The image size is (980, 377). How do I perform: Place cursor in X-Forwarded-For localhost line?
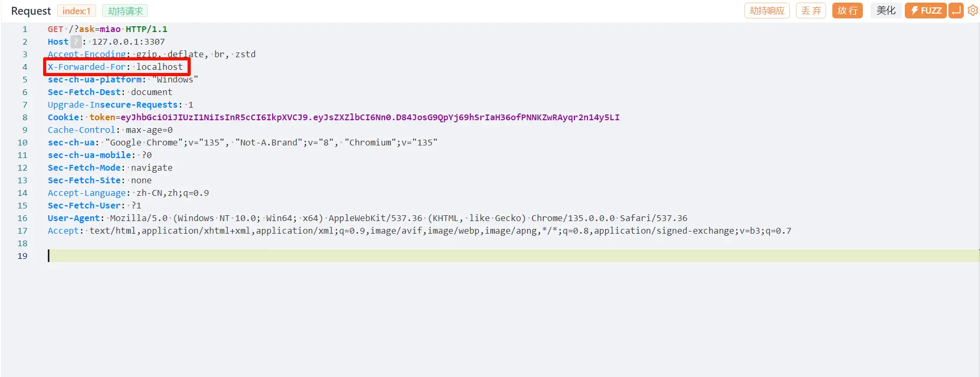pyautogui.click(x=116, y=67)
